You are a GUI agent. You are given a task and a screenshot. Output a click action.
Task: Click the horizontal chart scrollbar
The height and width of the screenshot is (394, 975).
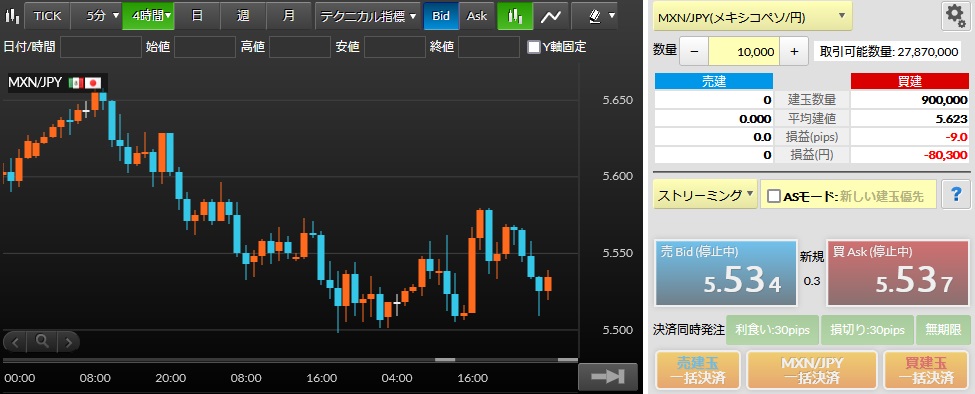click(x=290, y=359)
